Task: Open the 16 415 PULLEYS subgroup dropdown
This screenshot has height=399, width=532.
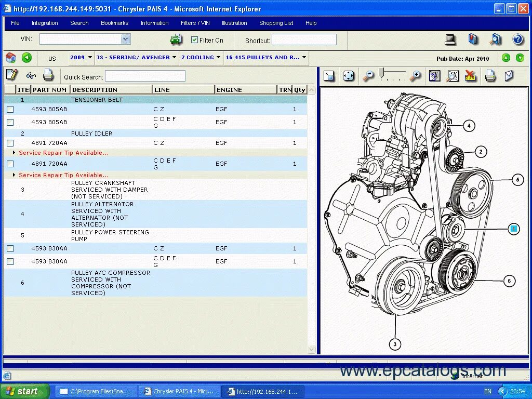Action: (x=266, y=57)
